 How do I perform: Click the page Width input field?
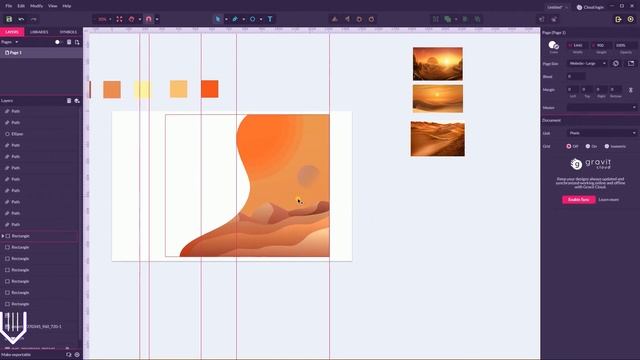coord(578,45)
